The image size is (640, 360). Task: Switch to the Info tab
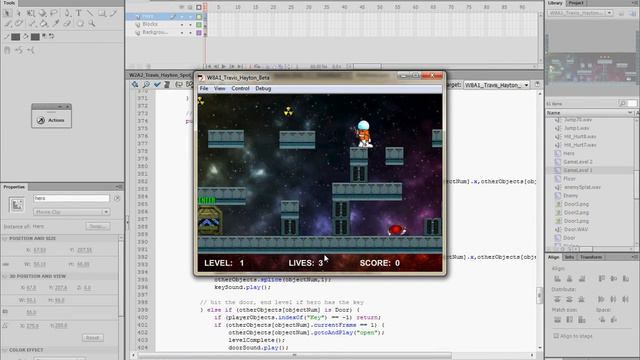[x=569, y=257]
